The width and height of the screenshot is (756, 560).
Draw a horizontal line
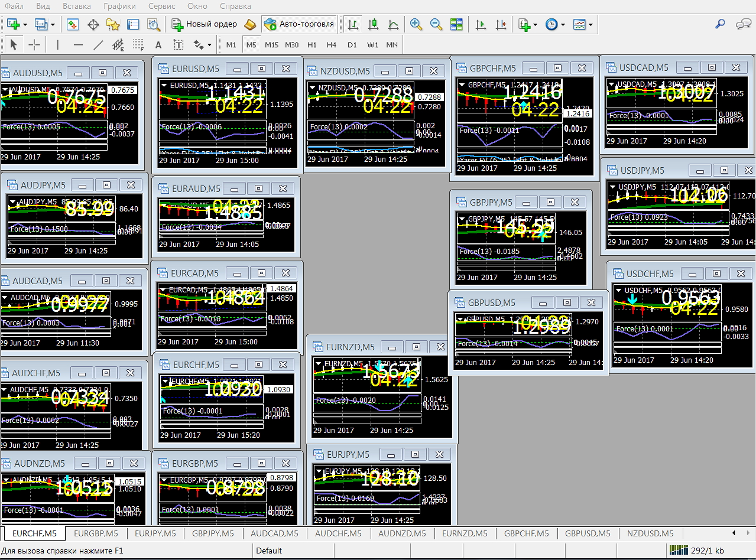(x=78, y=44)
